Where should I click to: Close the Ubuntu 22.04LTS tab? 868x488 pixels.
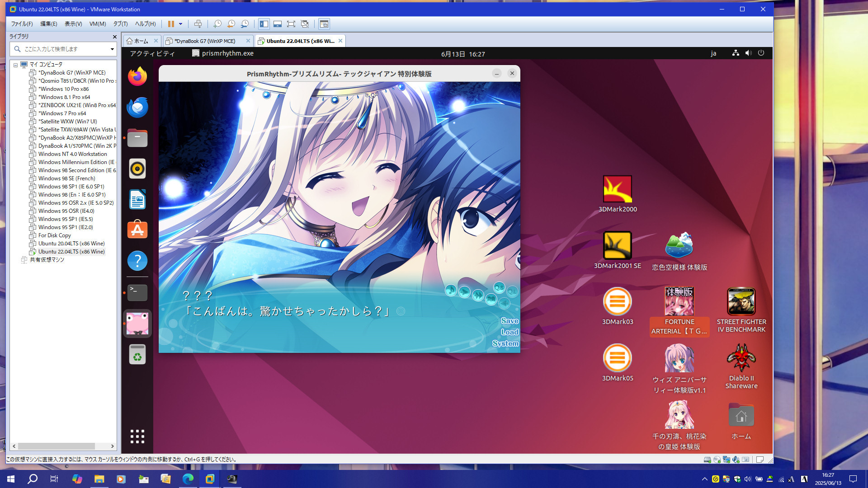tap(340, 41)
